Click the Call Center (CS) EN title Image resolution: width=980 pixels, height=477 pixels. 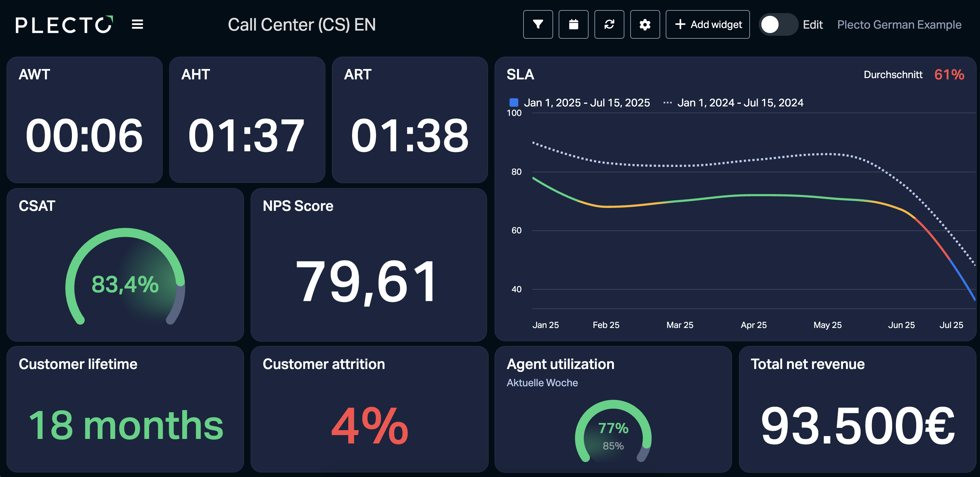pos(302,25)
